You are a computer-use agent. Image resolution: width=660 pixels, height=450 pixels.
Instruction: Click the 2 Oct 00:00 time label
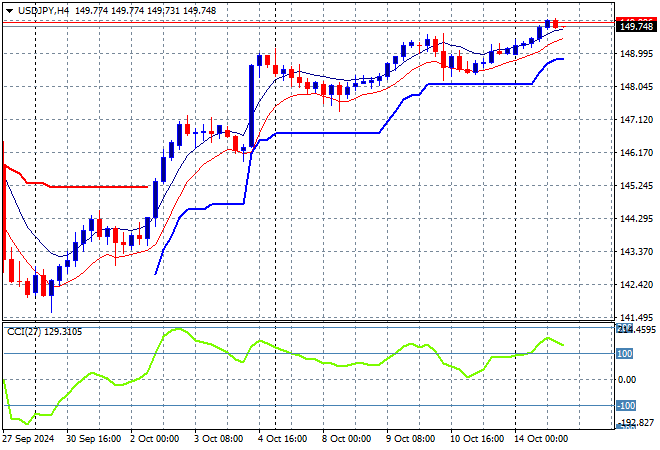(x=154, y=439)
